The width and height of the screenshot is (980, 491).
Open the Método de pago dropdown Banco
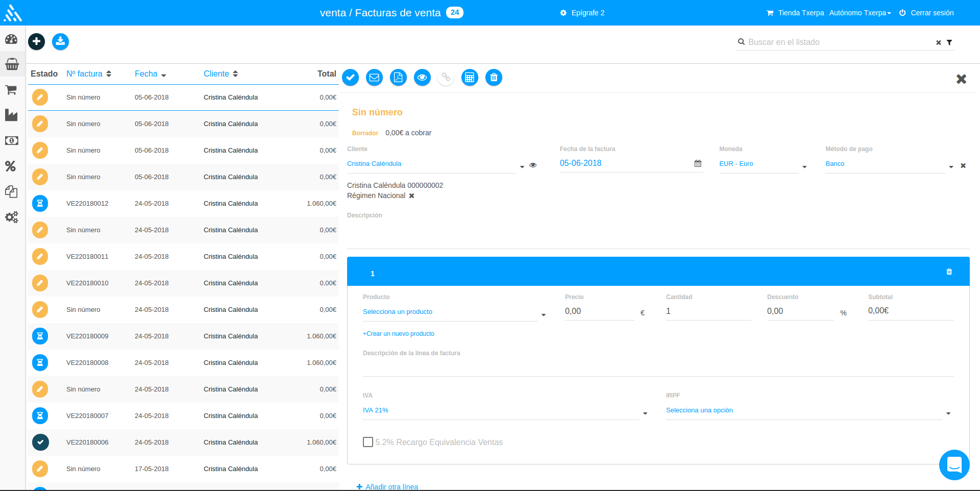[890, 164]
